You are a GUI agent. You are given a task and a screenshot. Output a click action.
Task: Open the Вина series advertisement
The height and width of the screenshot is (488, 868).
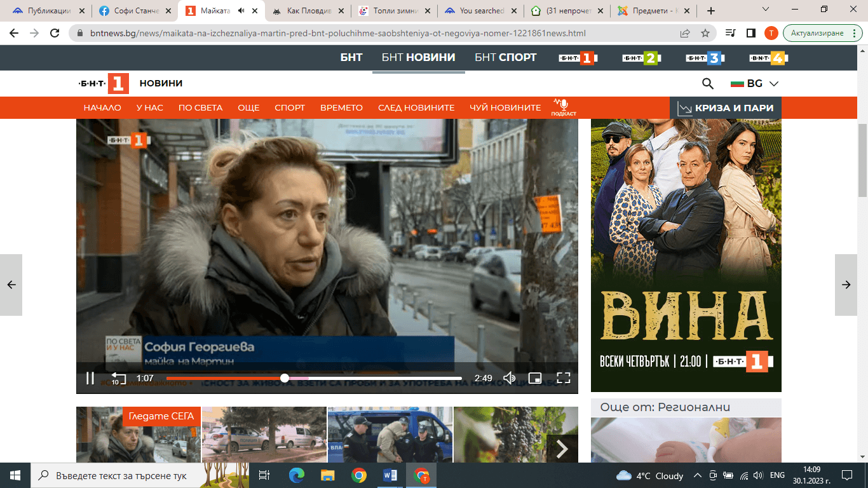tap(686, 255)
